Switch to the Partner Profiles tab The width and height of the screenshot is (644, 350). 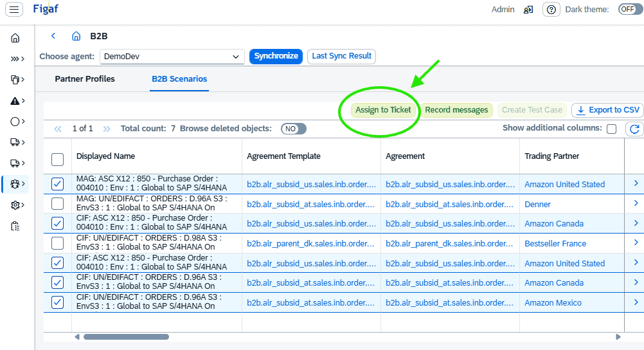(85, 79)
